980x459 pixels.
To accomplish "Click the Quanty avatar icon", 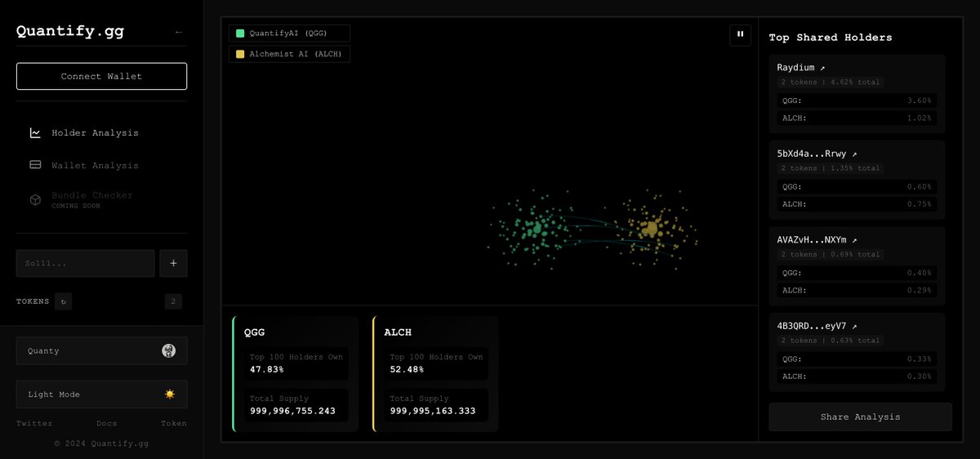I will 169,350.
